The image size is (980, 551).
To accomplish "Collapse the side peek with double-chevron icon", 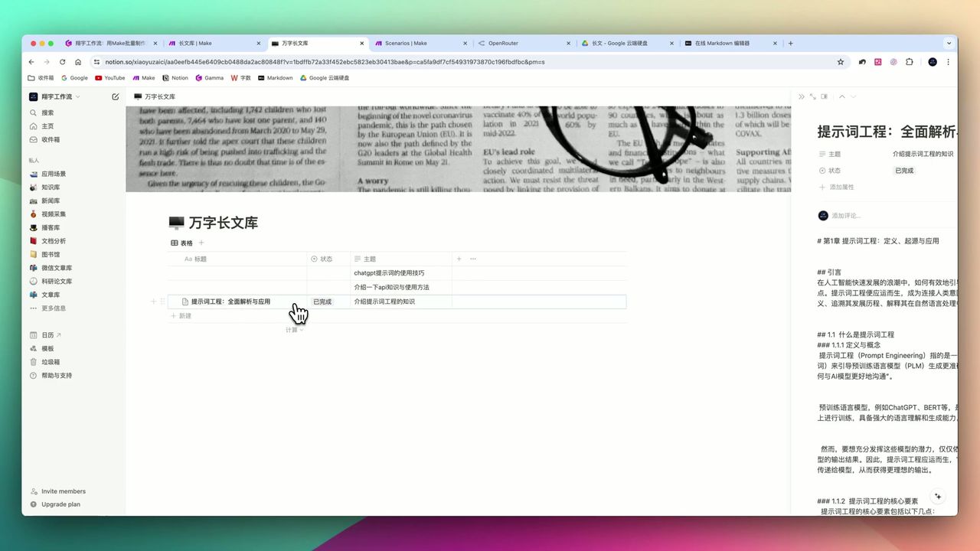I will (800, 96).
